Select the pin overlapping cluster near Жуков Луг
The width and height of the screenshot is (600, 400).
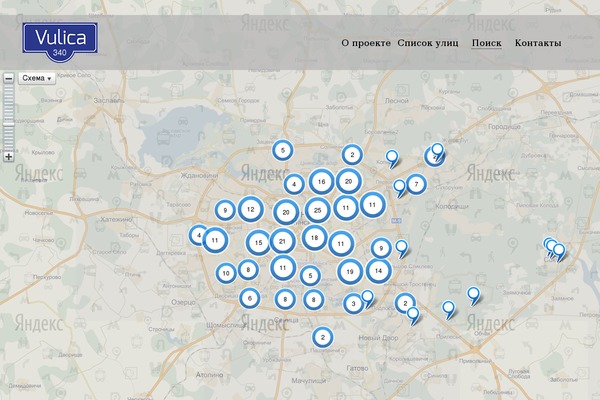click(x=437, y=151)
